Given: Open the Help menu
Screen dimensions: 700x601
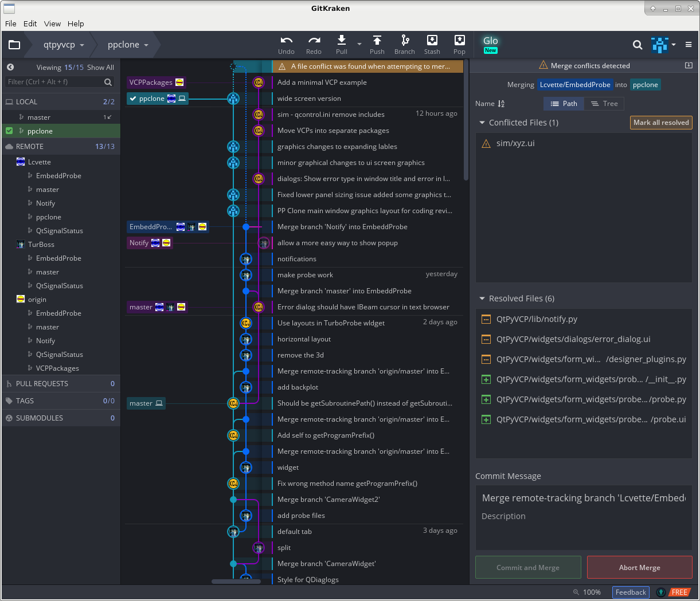Looking at the screenshot, I should coord(76,23).
